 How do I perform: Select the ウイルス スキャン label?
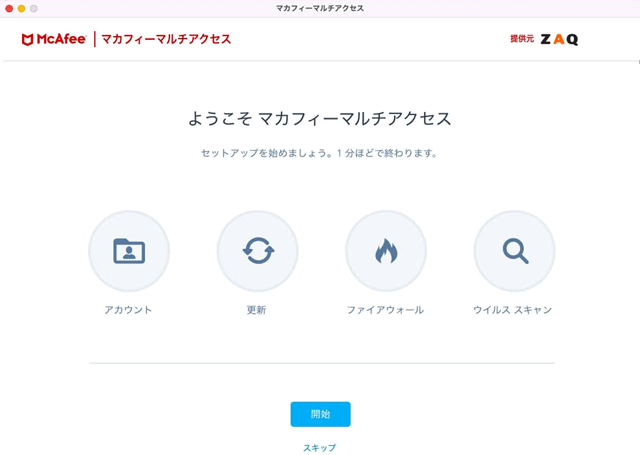513,310
